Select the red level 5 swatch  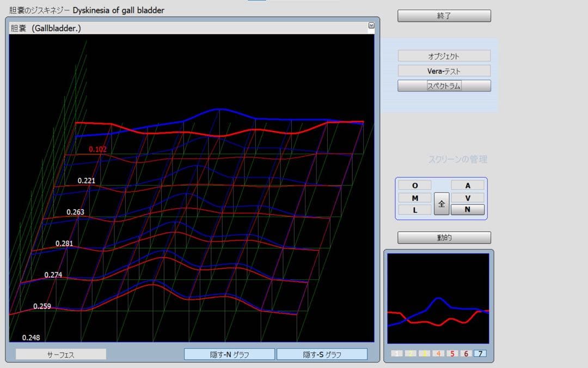(452, 354)
